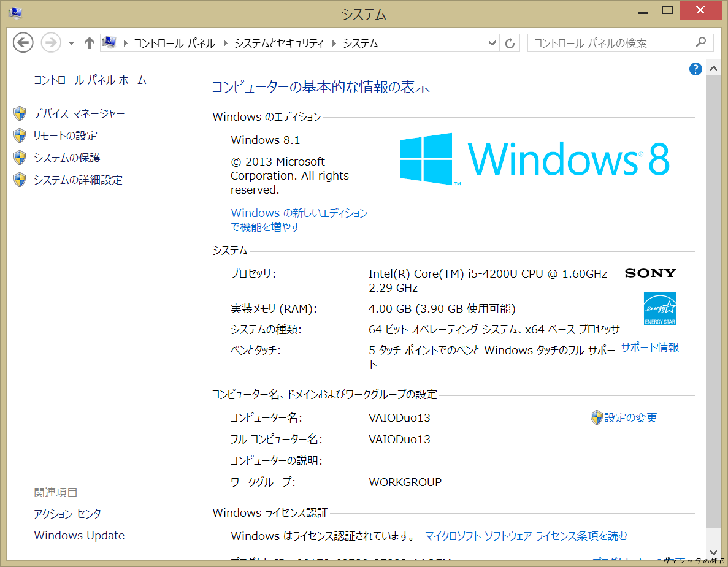Click コンピューターの基本的な情報の表示 heading
This screenshot has height=567, width=728.
click(321, 87)
